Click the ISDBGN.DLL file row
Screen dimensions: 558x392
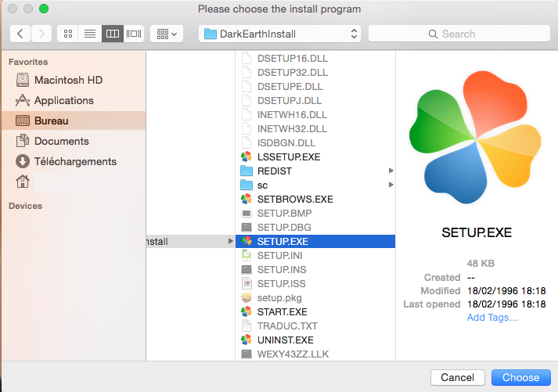(x=315, y=143)
